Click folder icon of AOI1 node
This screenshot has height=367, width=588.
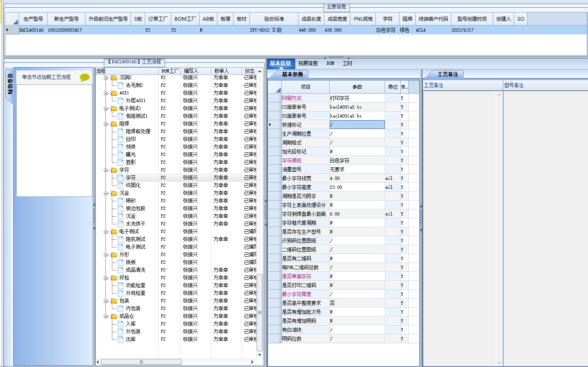pyautogui.click(x=114, y=93)
